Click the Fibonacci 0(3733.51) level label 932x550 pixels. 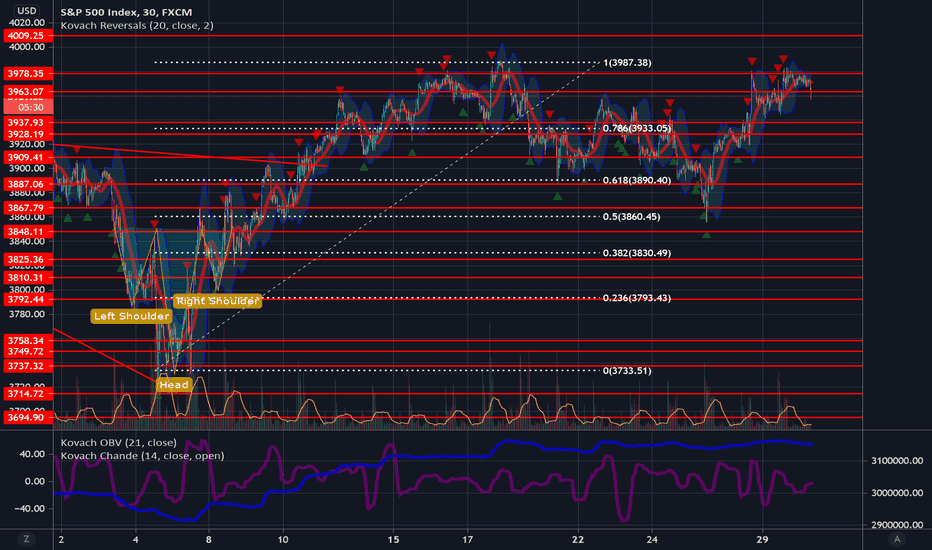[x=627, y=370]
